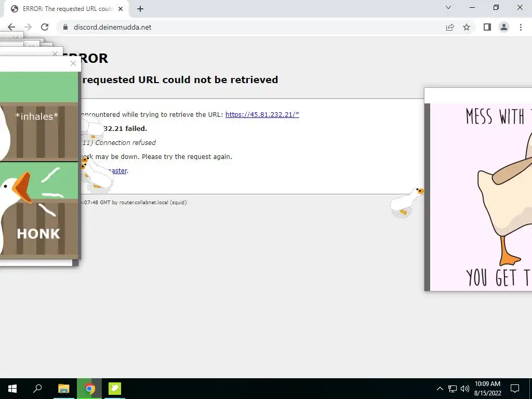532x399 pixels.
Task: Open Chrome's three-dot menu
Action: point(521,27)
